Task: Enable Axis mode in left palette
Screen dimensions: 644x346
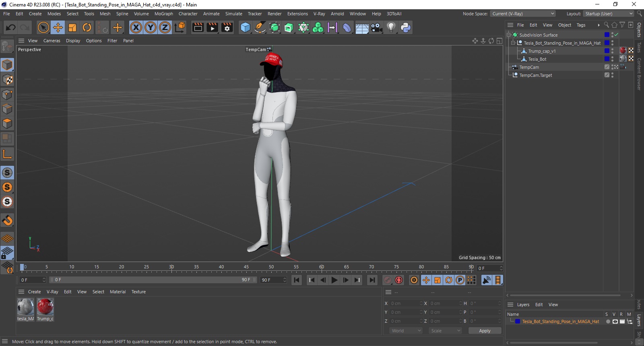Action: [7, 154]
